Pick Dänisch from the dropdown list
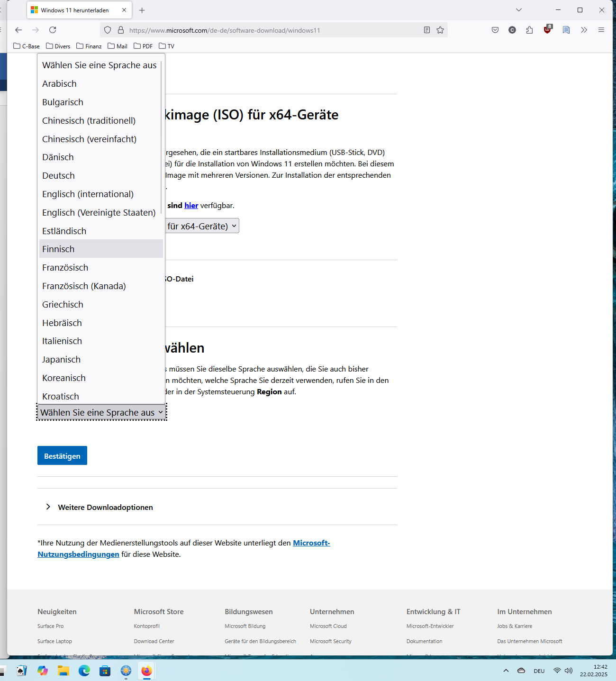 101,157
